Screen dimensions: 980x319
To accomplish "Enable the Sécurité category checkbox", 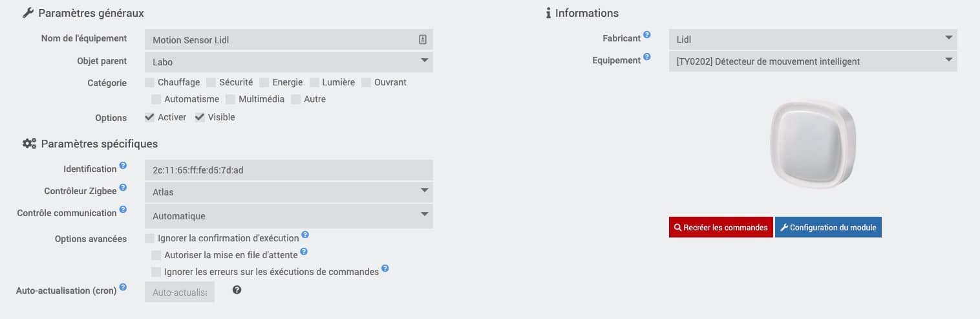I will tap(211, 82).
